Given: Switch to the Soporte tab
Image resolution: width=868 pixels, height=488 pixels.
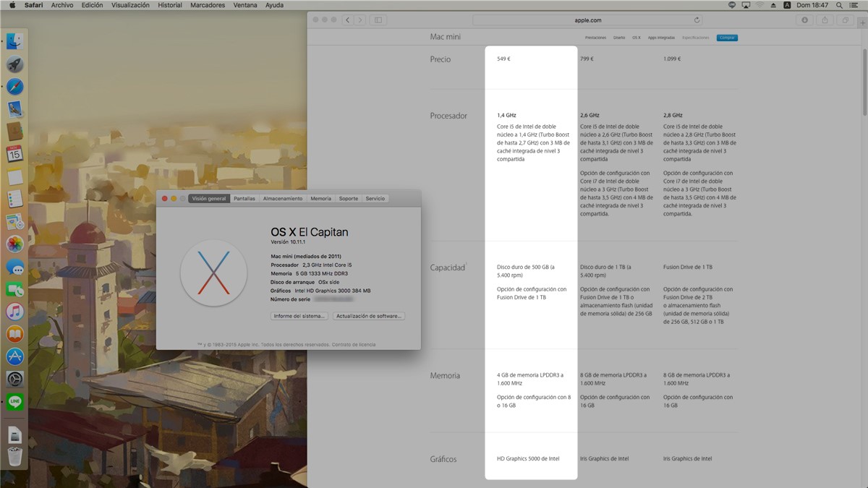Looking at the screenshot, I should coord(349,199).
